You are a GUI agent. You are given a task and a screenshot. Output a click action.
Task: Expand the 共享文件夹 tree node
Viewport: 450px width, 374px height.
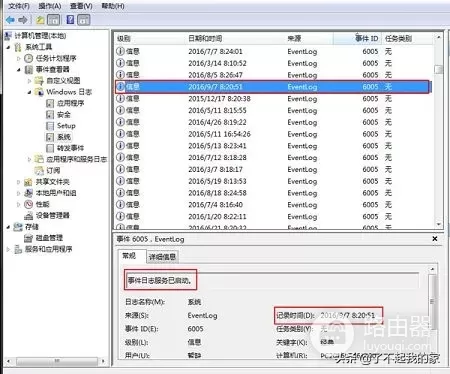click(x=19, y=182)
